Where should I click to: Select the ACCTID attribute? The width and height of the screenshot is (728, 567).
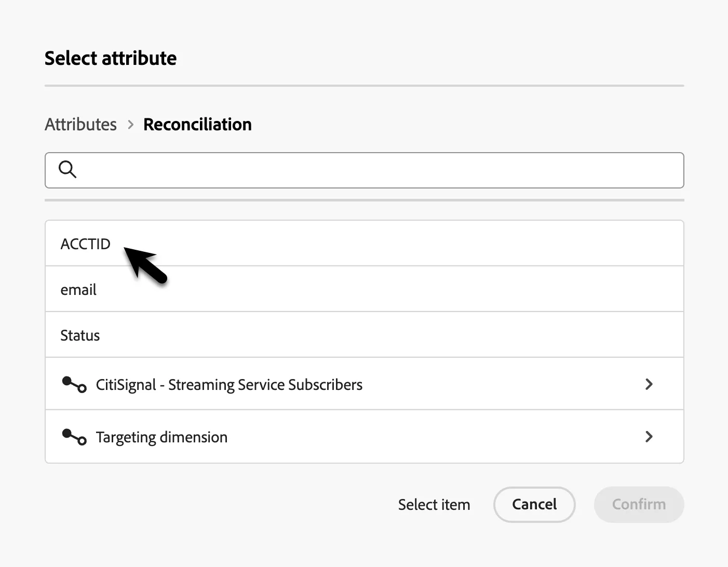pyautogui.click(x=365, y=244)
